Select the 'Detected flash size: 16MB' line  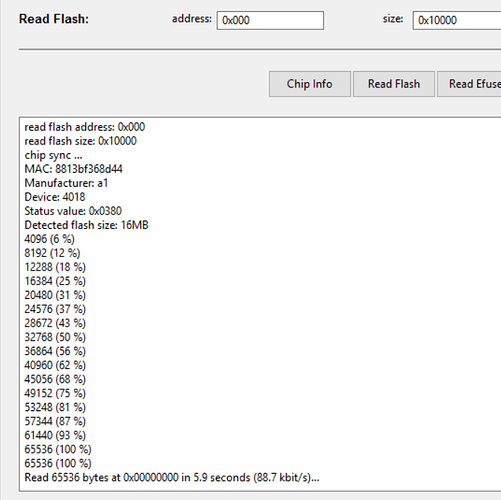coord(86,225)
